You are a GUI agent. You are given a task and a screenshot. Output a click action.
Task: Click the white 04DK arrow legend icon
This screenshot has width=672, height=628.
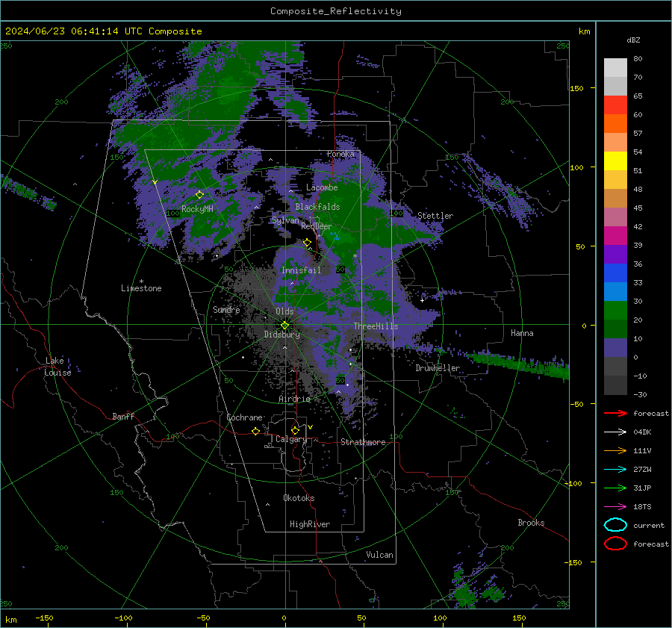615,432
